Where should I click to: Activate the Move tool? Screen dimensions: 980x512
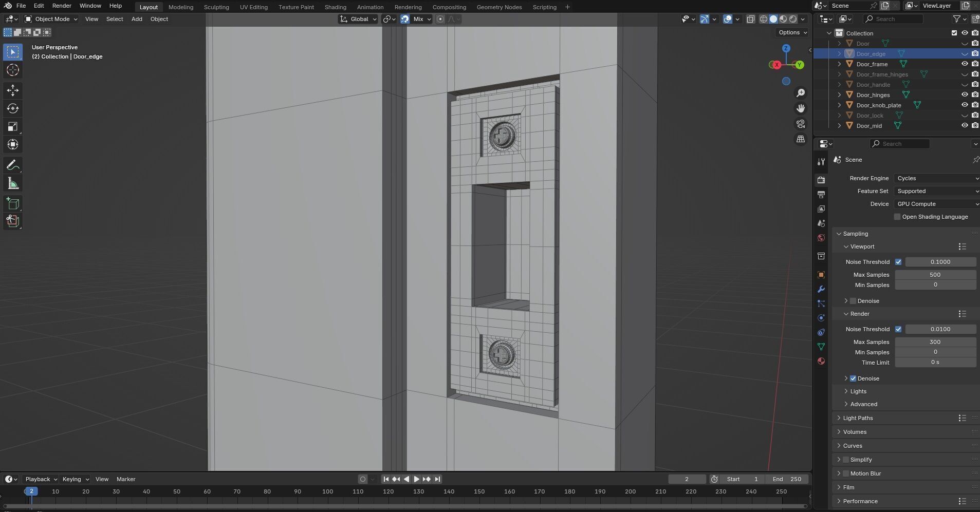coord(13,90)
